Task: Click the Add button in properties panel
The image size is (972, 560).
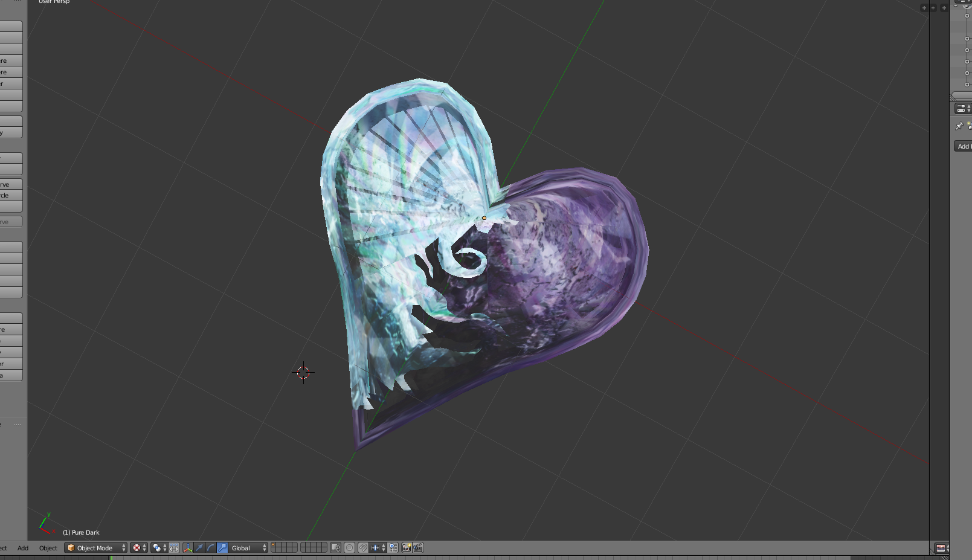Action: point(963,146)
